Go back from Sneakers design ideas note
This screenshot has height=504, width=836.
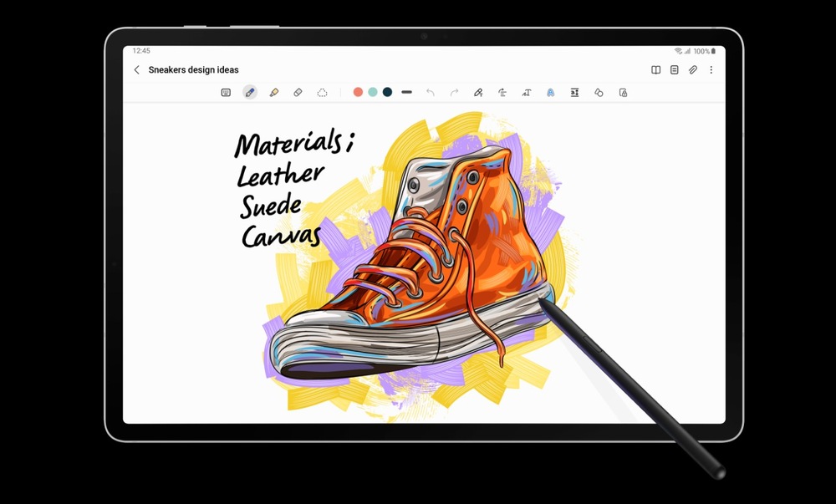coord(137,70)
